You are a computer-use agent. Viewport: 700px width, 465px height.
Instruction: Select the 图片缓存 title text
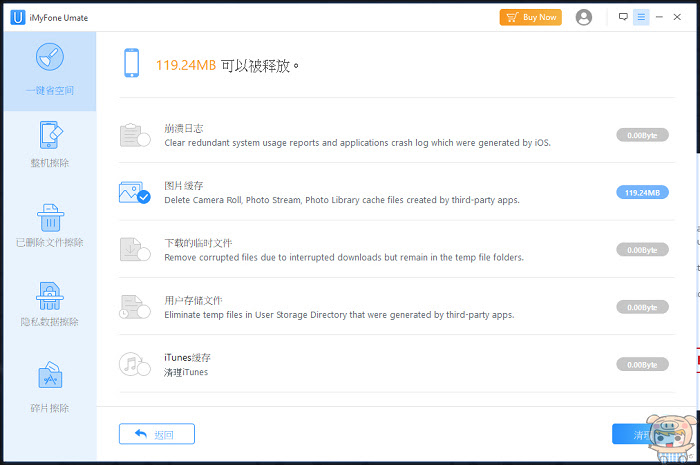click(x=183, y=186)
